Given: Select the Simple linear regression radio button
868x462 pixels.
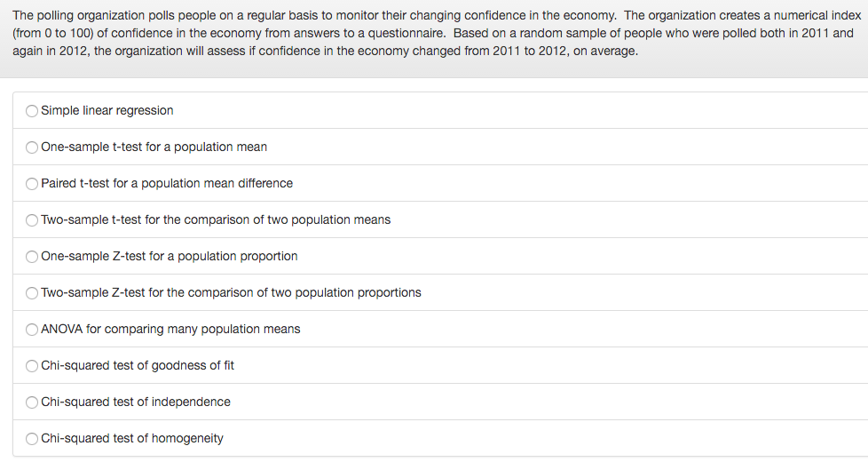Looking at the screenshot, I should point(32,111).
